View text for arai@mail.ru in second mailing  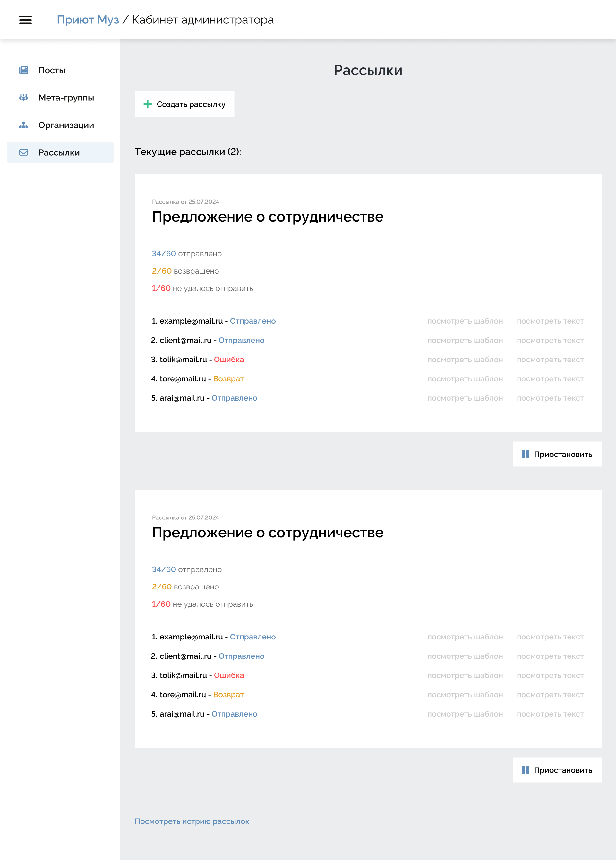point(550,714)
